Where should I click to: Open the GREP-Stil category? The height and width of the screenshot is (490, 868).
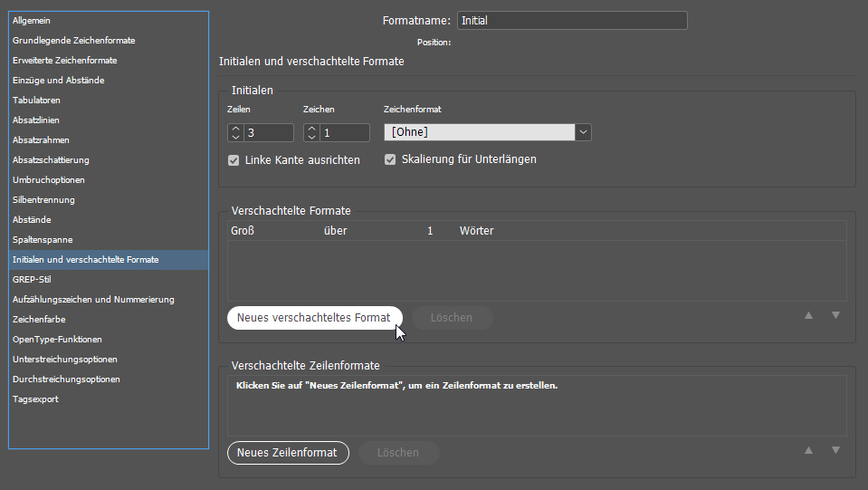32,280
